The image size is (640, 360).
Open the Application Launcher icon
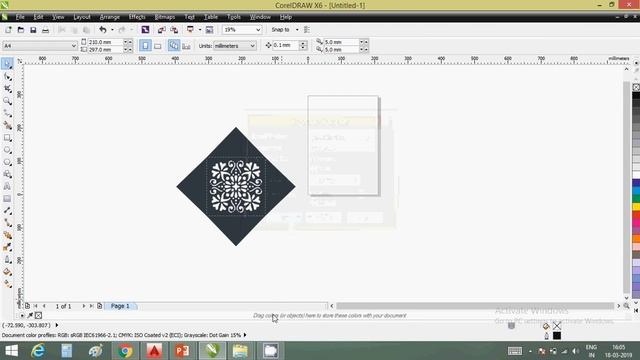click(190, 30)
